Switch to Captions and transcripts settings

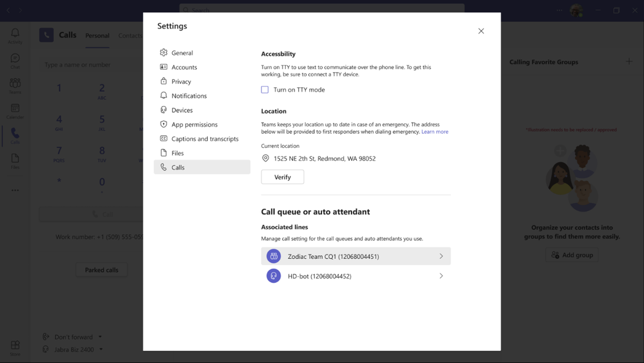[205, 139]
